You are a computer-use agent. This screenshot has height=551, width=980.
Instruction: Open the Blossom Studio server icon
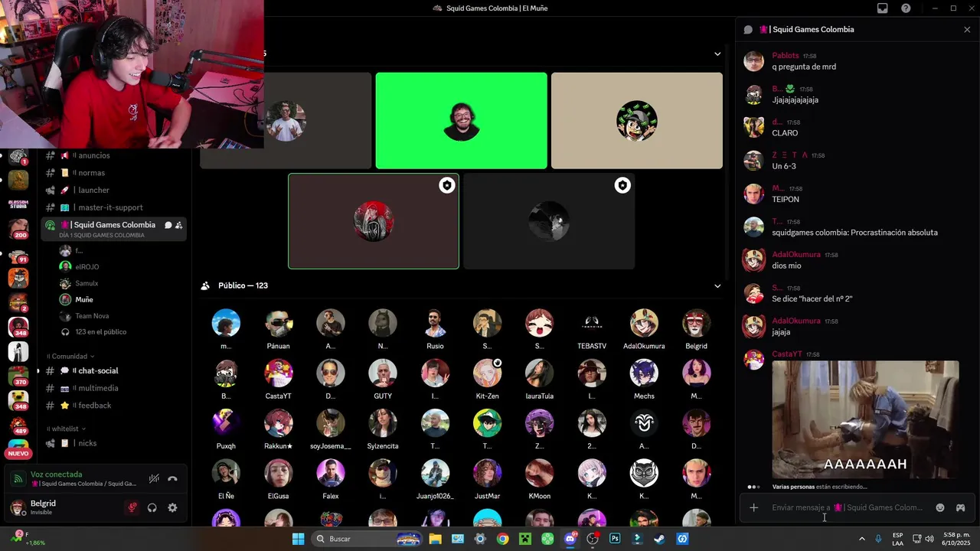pyautogui.click(x=18, y=204)
